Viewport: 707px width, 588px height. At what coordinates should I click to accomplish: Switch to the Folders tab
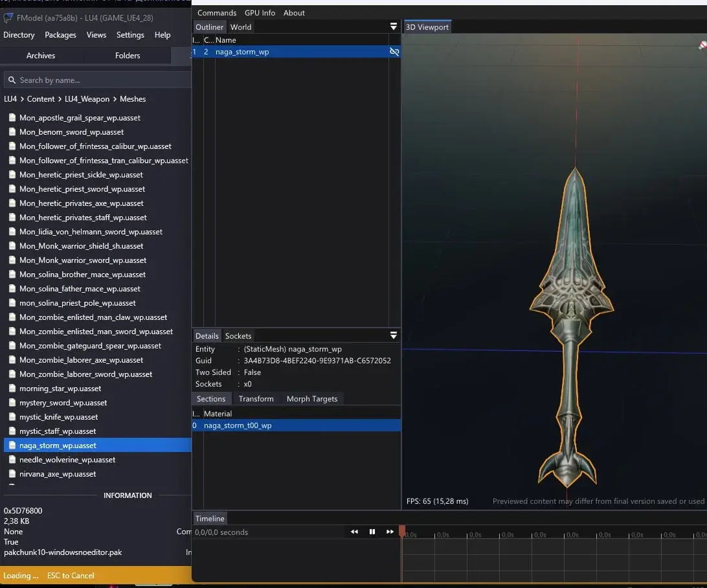coord(128,56)
